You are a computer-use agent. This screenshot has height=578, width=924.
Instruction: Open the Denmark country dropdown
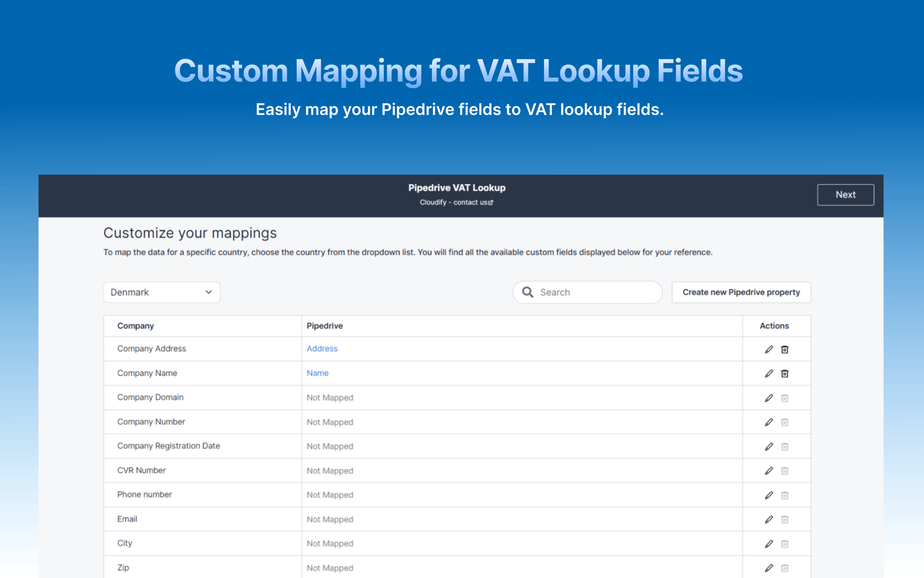click(162, 292)
